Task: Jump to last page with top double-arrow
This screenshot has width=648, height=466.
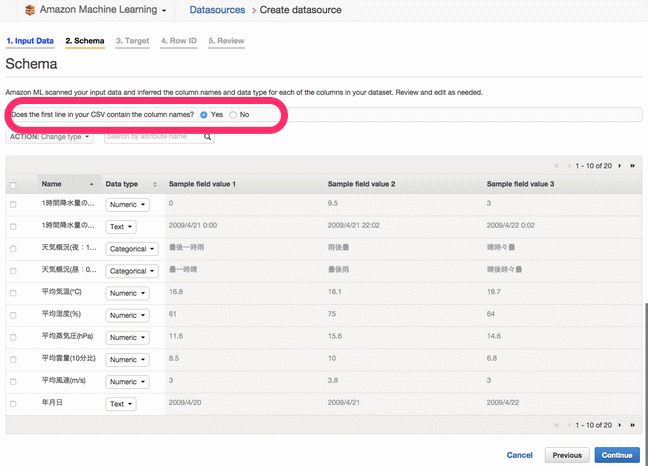Action: pyautogui.click(x=632, y=166)
